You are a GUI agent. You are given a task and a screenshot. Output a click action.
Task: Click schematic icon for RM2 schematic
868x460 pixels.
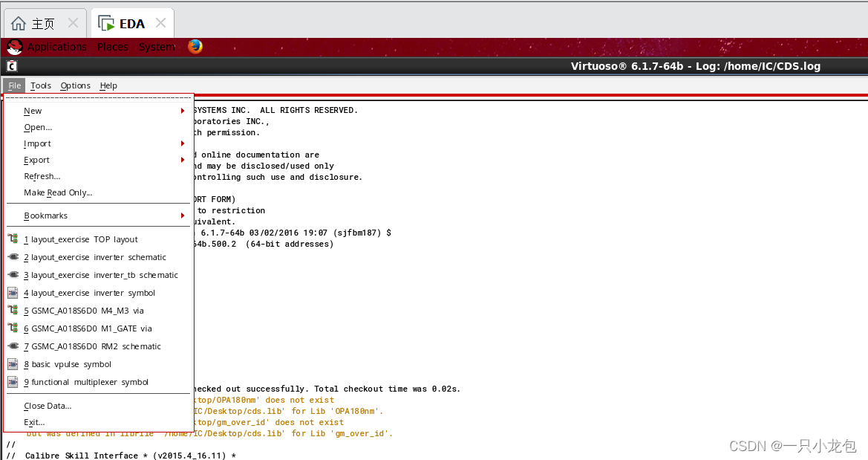click(x=13, y=346)
